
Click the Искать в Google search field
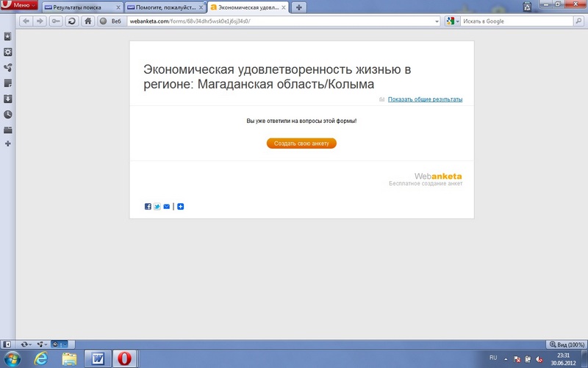[x=518, y=21]
